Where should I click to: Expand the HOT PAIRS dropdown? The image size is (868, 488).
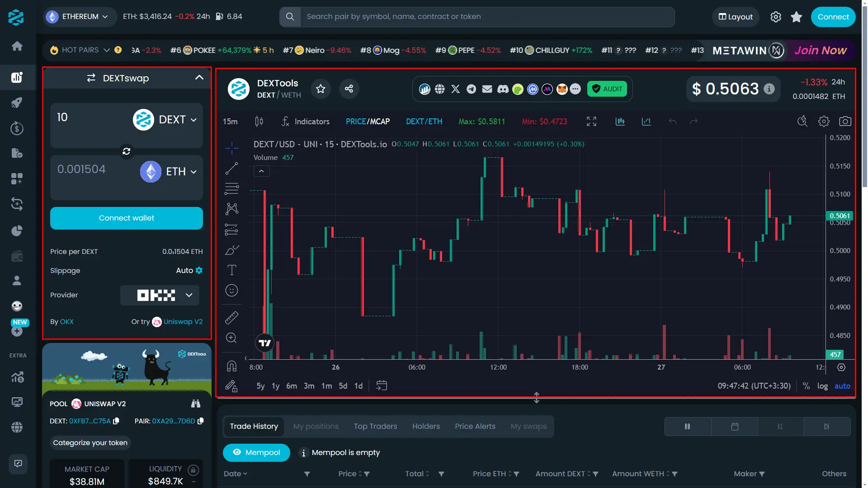click(x=107, y=50)
